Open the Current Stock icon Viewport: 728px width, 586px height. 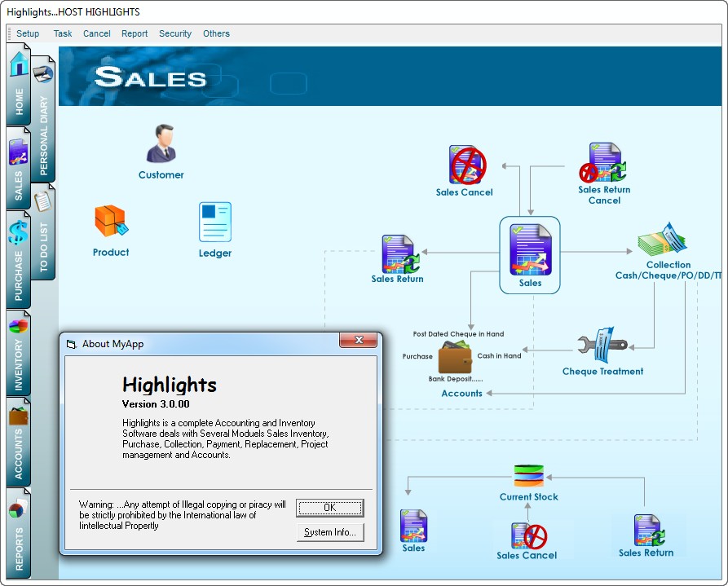529,476
